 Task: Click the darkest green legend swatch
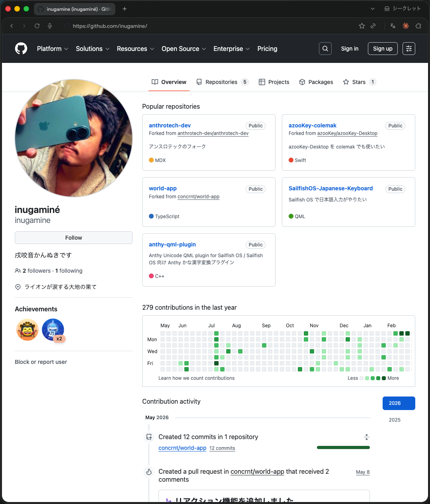click(384, 378)
